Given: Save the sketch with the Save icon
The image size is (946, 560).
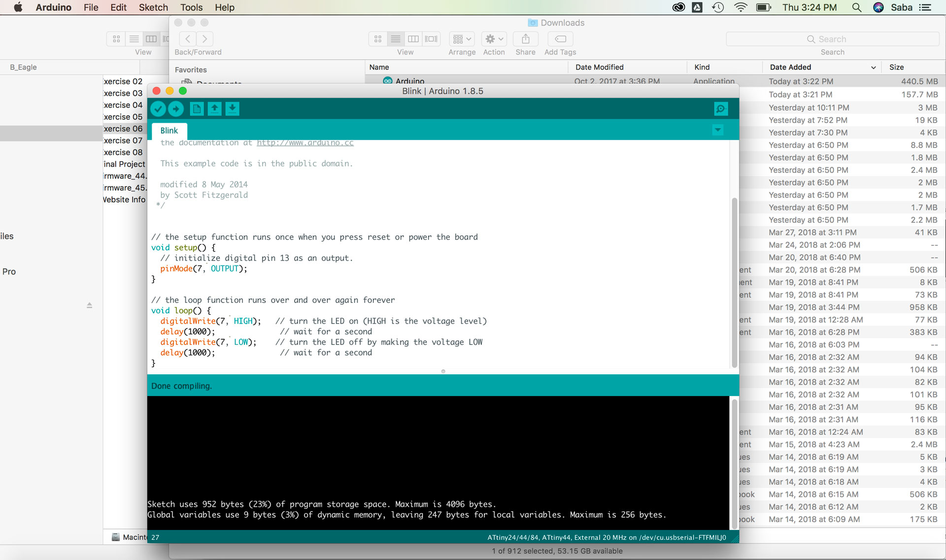Looking at the screenshot, I should pos(232,109).
